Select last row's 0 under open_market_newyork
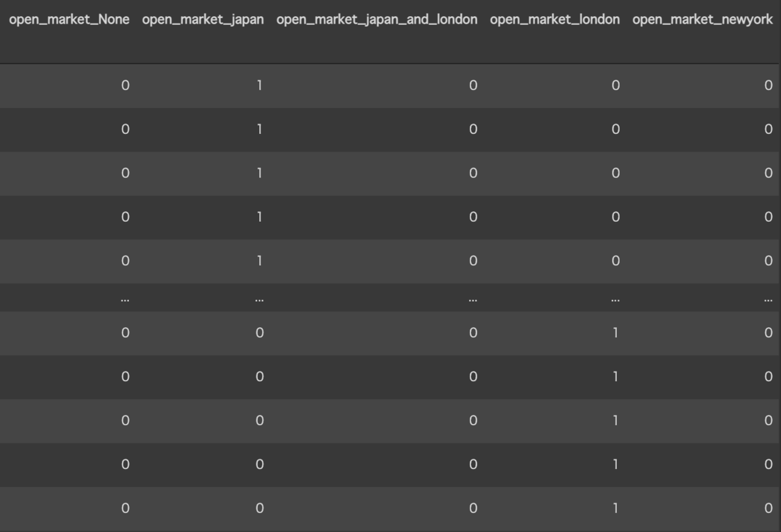The image size is (781, 532). [x=768, y=508]
